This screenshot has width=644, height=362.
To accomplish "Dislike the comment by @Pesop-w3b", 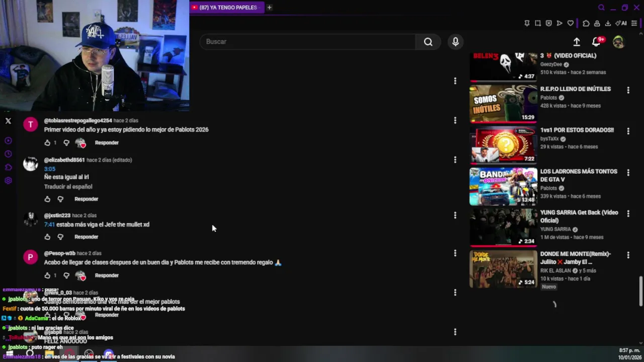I will pyautogui.click(x=66, y=276).
